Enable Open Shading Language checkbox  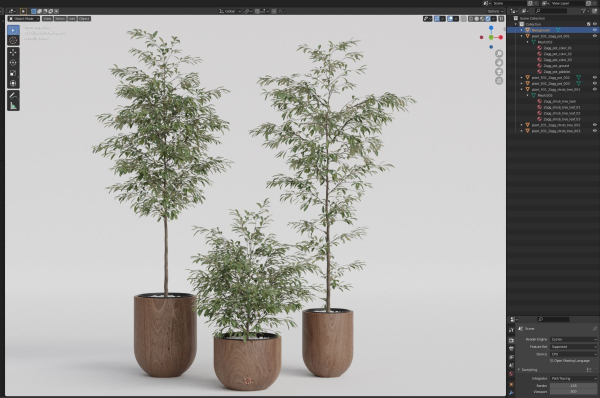coord(552,360)
